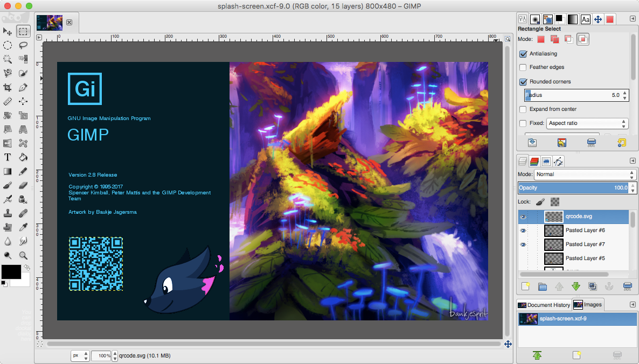
Task: Select the Eraser tool
Action: (23, 185)
